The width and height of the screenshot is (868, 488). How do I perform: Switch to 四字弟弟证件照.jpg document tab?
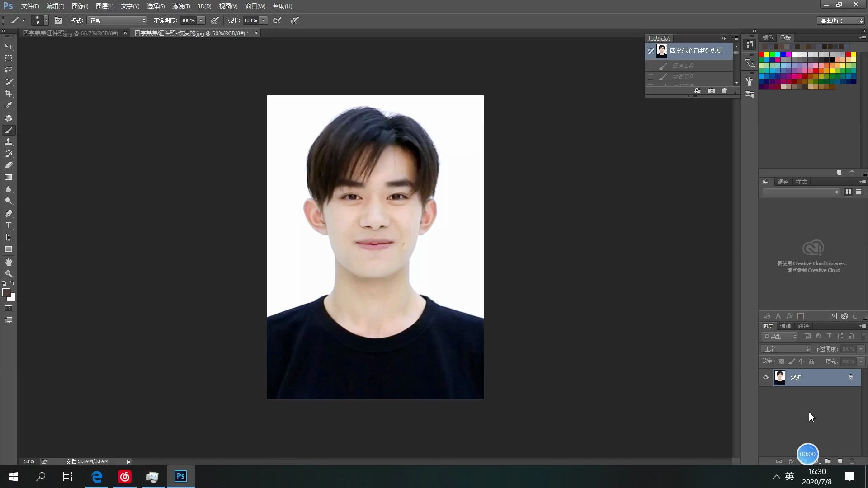click(x=70, y=33)
